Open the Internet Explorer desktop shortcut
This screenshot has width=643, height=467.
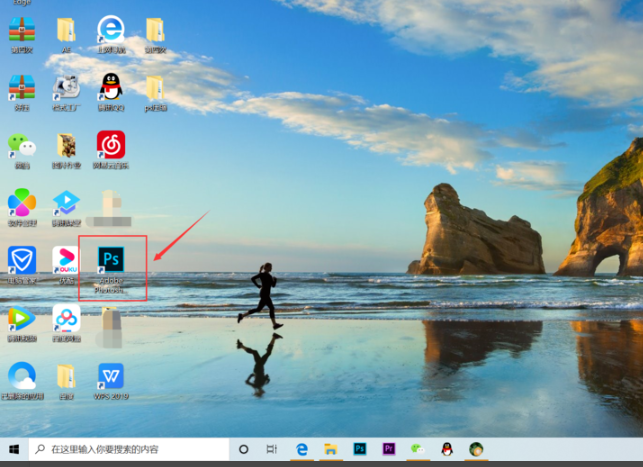(x=111, y=29)
